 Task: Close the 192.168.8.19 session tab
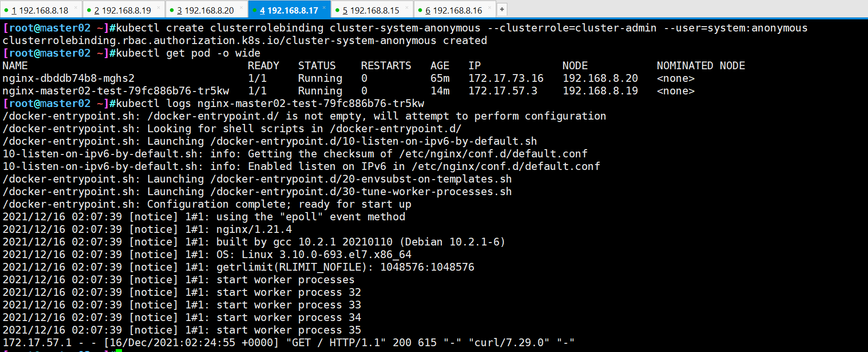pos(159,8)
